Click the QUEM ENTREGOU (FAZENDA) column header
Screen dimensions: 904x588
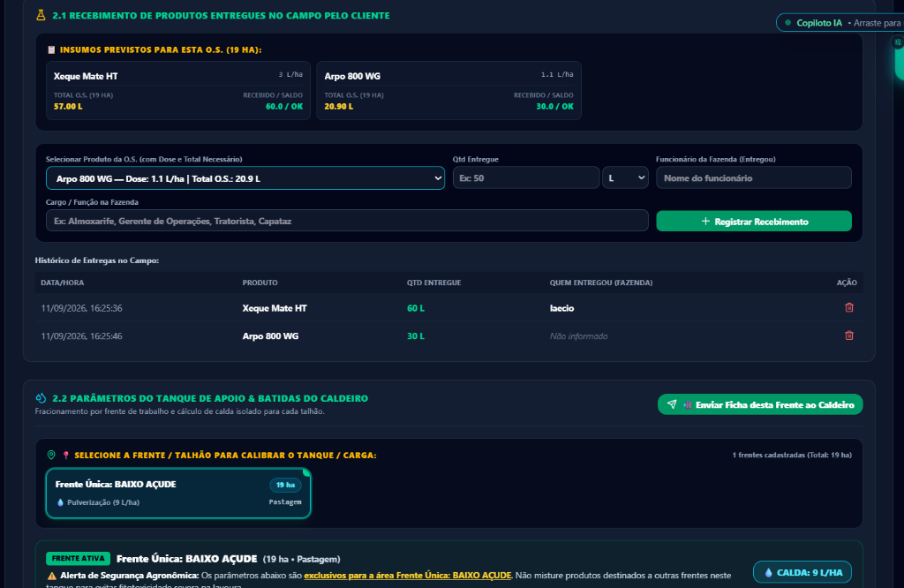point(600,283)
